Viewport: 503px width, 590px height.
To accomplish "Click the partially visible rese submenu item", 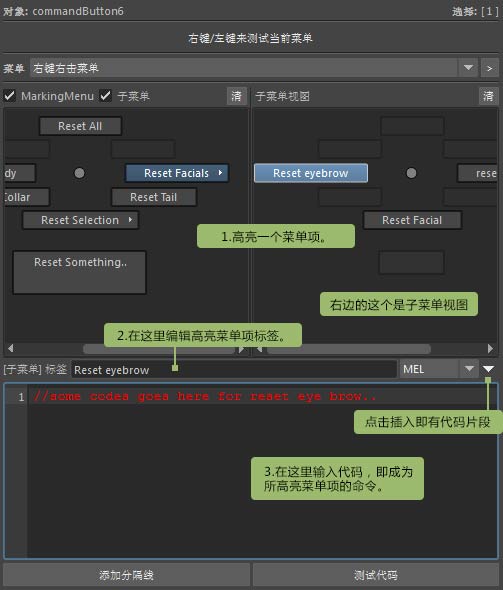I will pos(478,173).
